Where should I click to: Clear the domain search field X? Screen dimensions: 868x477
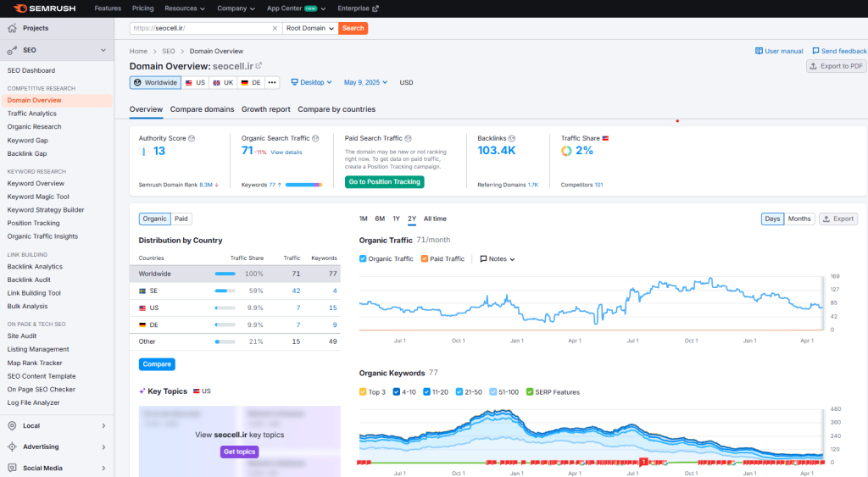pyautogui.click(x=275, y=28)
